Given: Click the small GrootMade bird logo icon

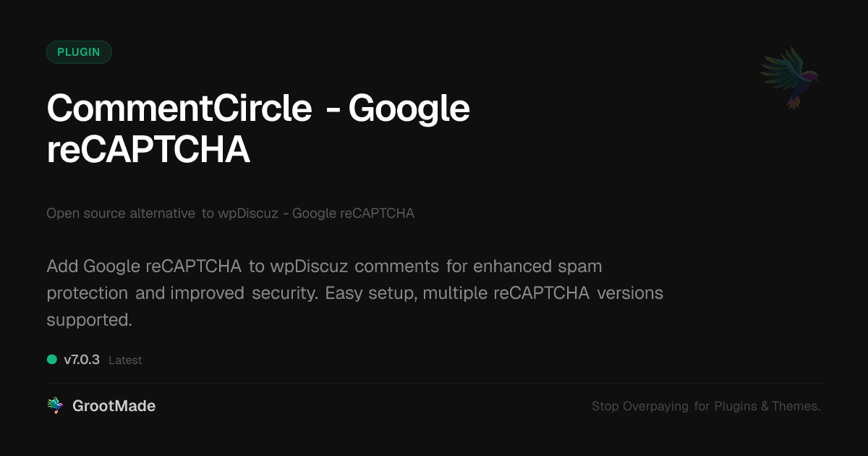Looking at the screenshot, I should 55,406.
